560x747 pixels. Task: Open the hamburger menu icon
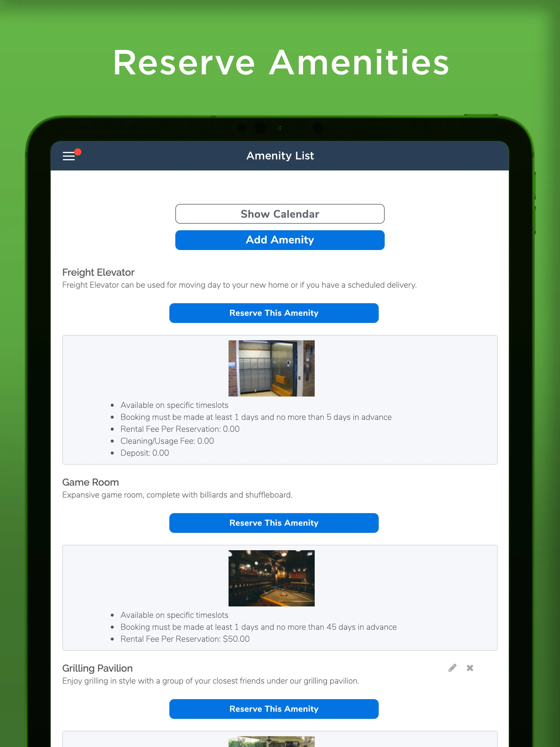[69, 155]
